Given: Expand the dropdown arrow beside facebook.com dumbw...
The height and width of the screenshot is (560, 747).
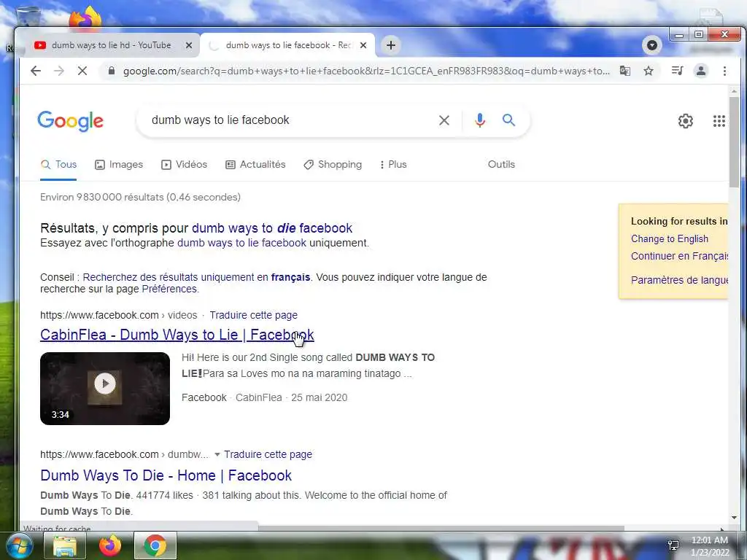Looking at the screenshot, I should point(217,455).
